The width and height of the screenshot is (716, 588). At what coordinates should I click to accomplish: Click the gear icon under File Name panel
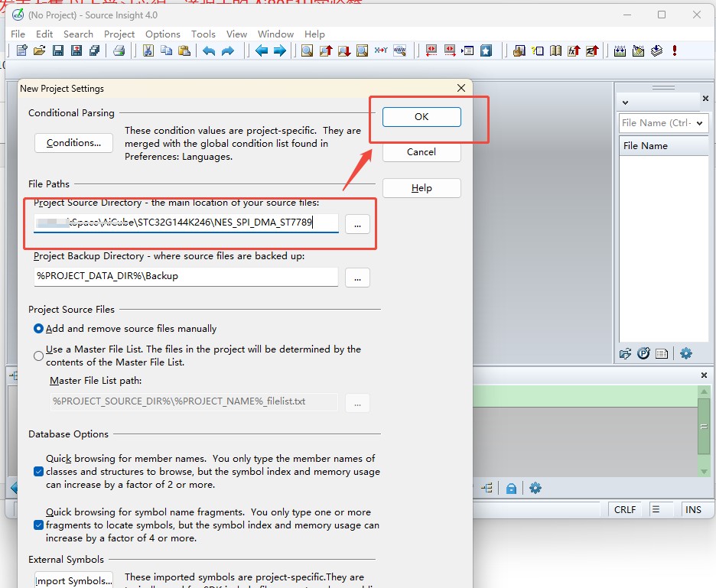(686, 353)
